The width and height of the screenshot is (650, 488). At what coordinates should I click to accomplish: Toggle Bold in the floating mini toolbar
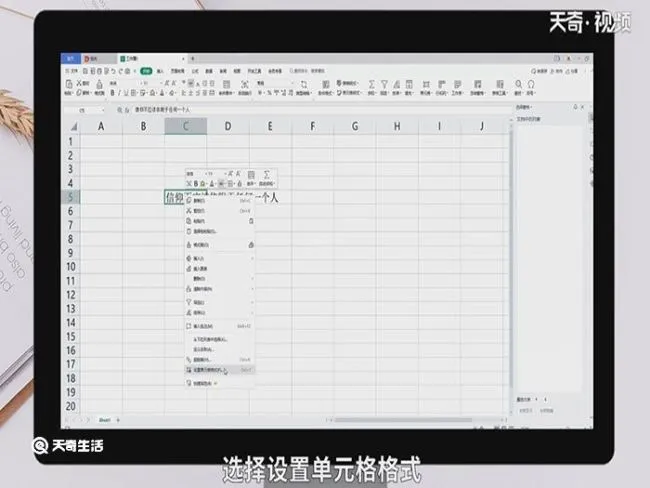196,183
